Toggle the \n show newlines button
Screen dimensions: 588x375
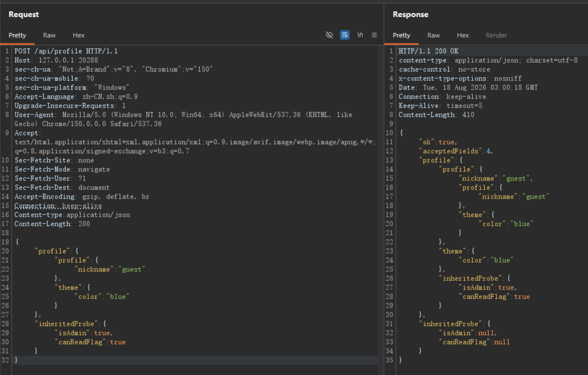coord(360,35)
